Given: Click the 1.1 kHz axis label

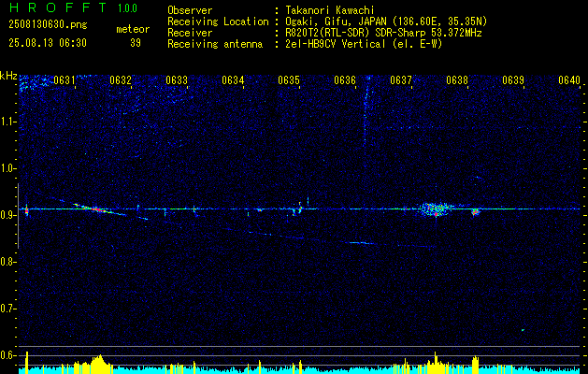Looking at the screenshot, I should [8, 122].
